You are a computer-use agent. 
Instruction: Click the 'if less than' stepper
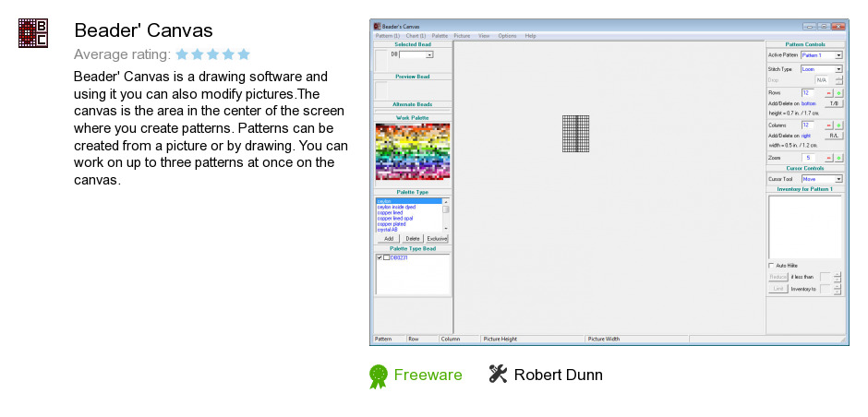[x=838, y=277]
